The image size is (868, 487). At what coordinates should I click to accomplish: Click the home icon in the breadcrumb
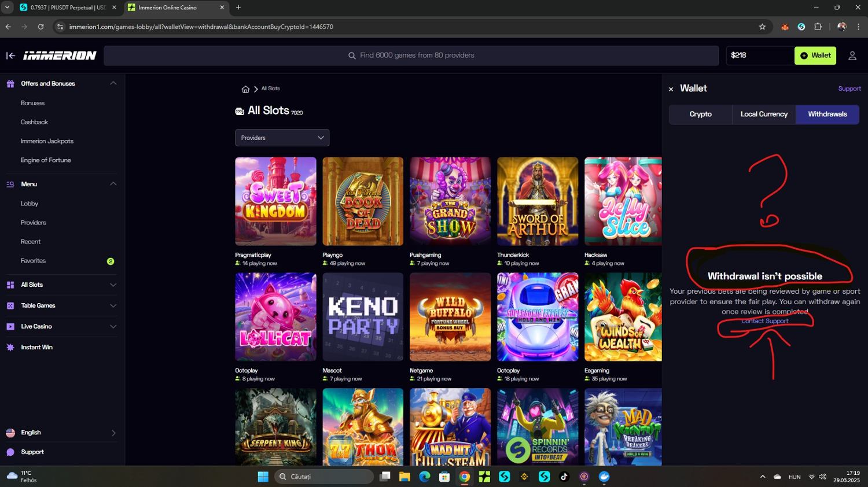point(245,89)
